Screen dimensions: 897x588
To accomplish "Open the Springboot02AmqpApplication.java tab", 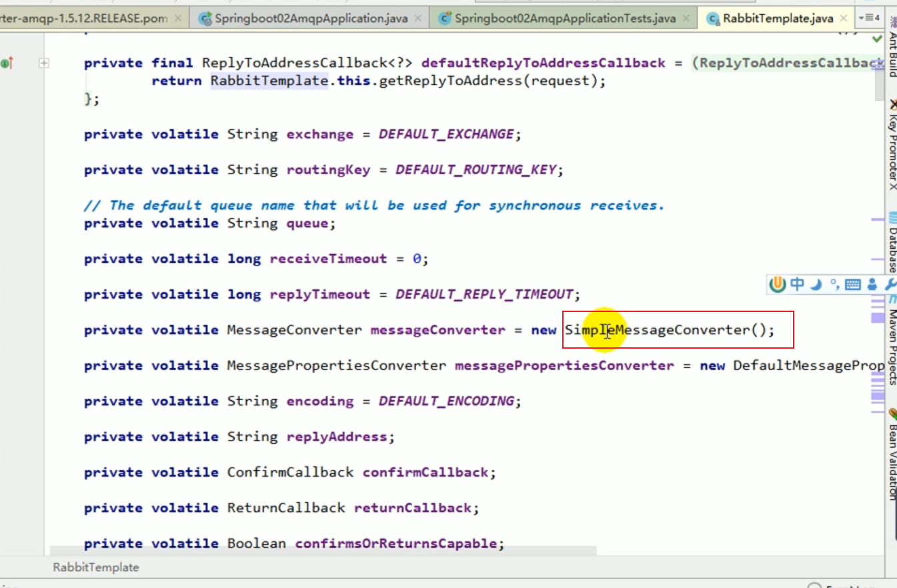I will tap(311, 19).
